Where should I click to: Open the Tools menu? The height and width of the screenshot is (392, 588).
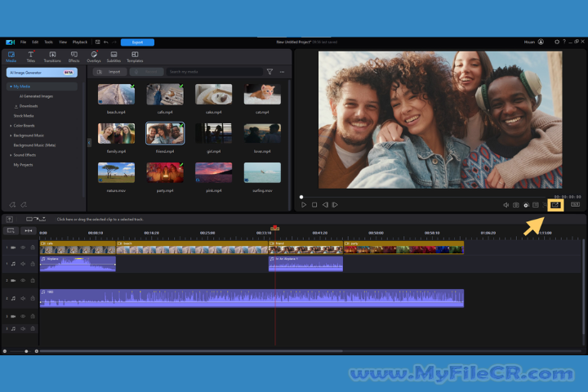click(x=49, y=42)
